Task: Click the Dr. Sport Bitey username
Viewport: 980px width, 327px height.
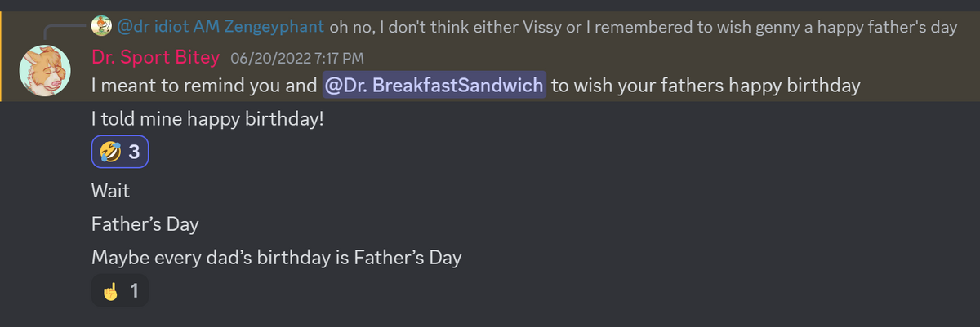Action: (156, 57)
